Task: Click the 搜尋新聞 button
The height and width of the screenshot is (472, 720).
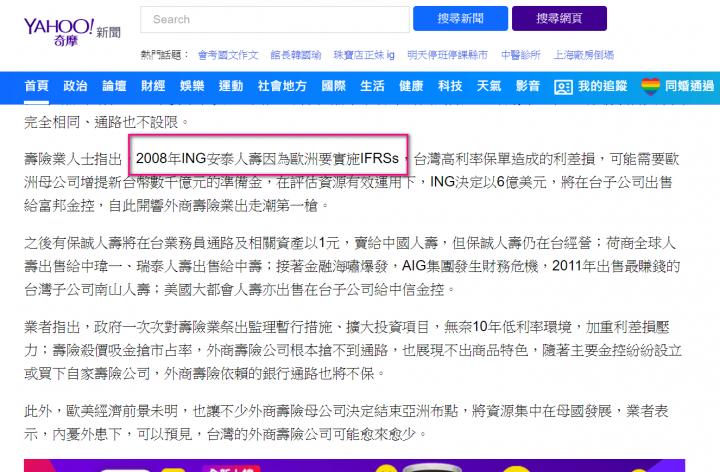Action: click(460, 18)
